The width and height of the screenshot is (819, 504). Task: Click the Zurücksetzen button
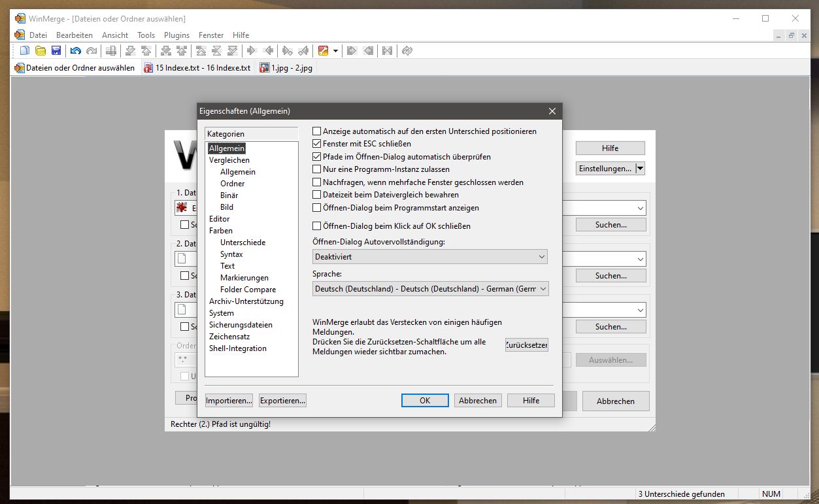[x=527, y=344]
